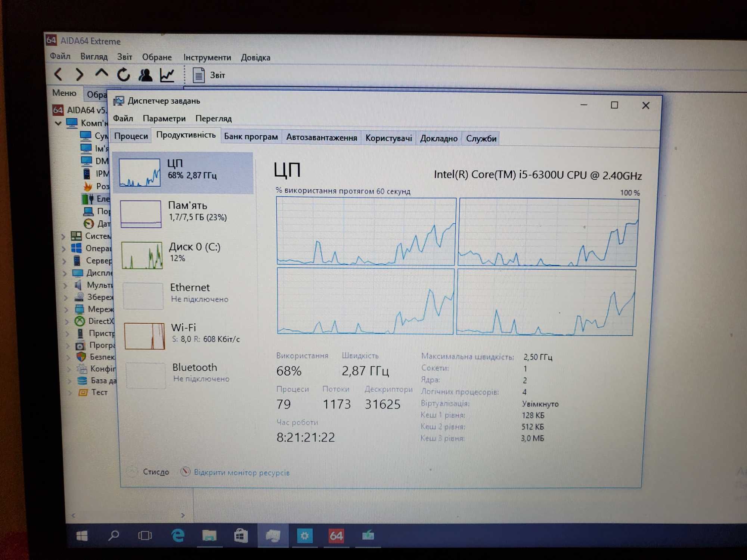Expand Збереження tree node arrow
This screenshot has width=747, height=560.
[66, 298]
